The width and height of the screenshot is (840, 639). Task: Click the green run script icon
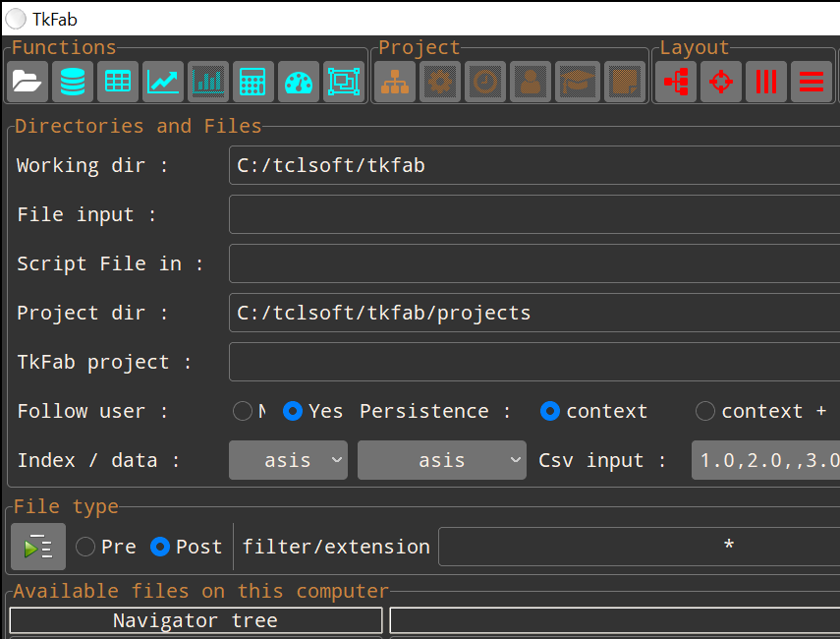pos(37,547)
